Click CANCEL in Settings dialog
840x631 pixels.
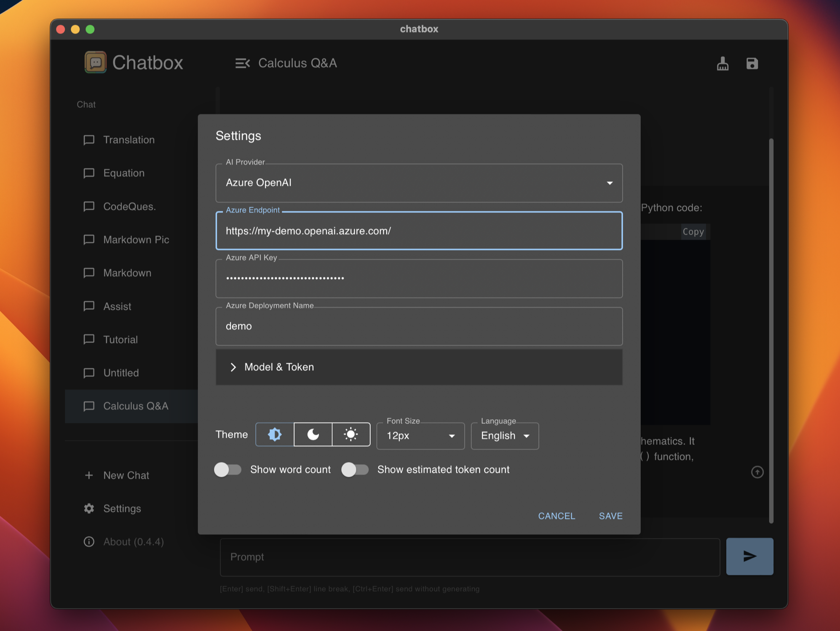[x=556, y=516]
